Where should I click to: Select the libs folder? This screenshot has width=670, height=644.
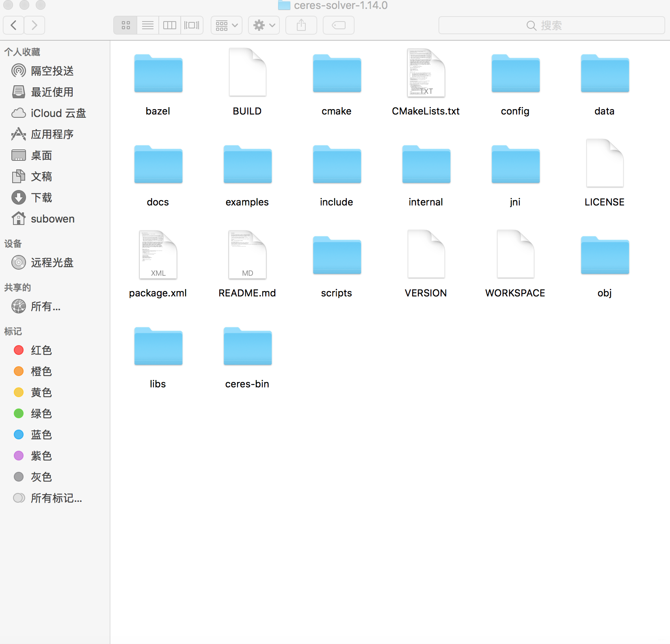158,346
